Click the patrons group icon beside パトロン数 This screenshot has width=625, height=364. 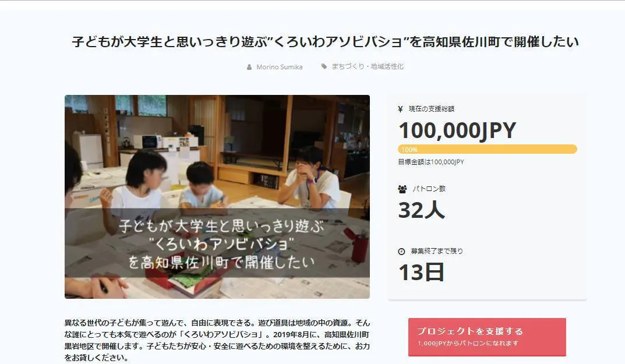pos(402,189)
